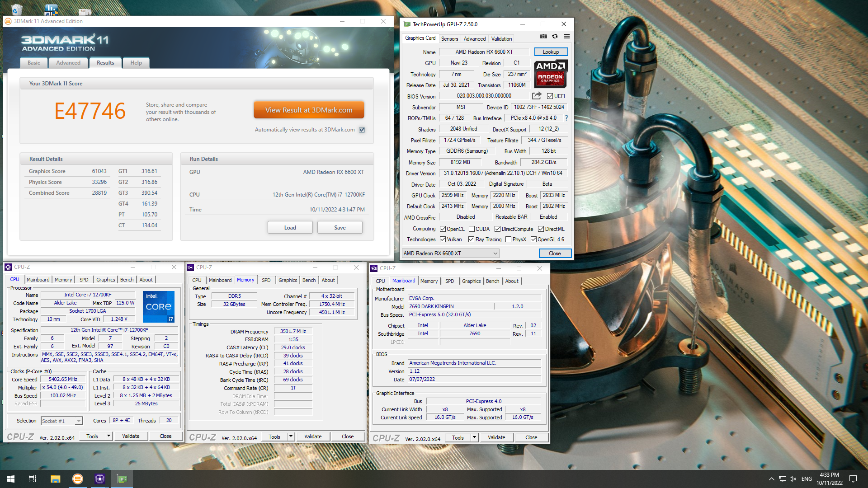Open Task View from the taskbar
868x488 pixels.
(x=33, y=479)
